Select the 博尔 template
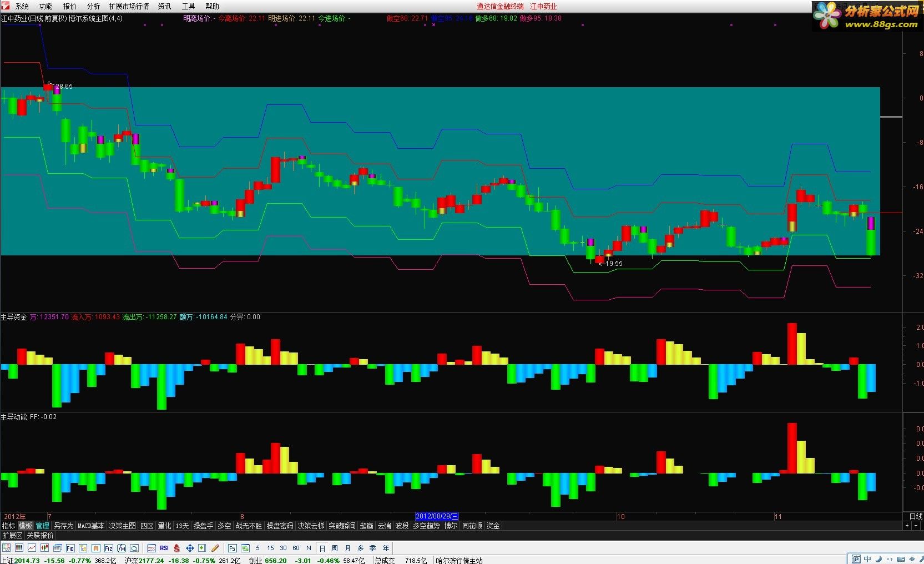924x564 pixels. 451,526
